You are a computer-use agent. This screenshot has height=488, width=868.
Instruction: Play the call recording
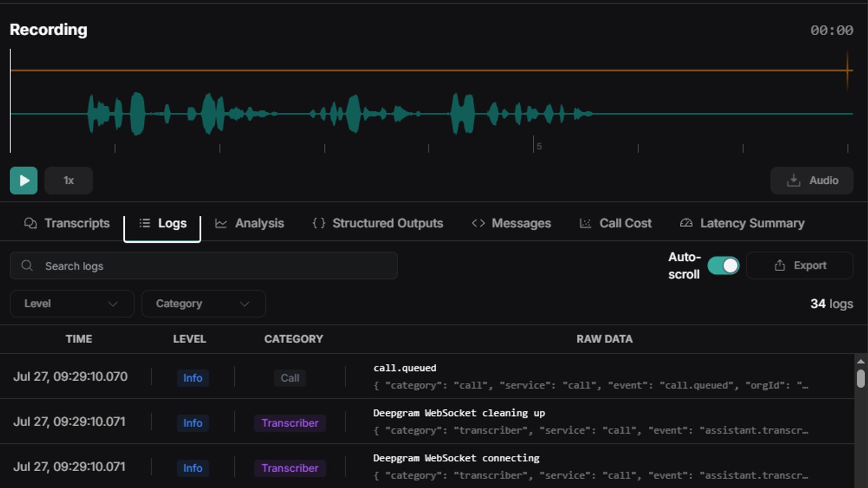coord(23,181)
